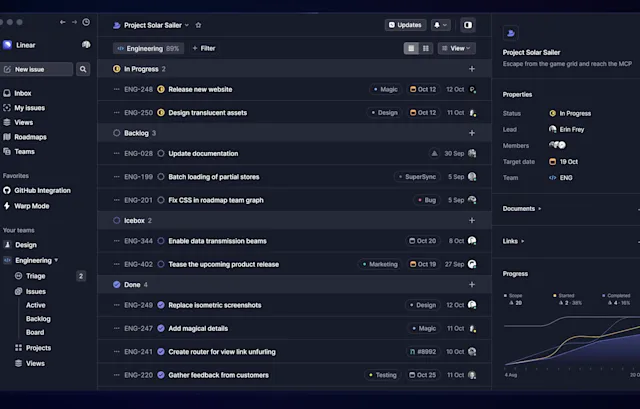The height and width of the screenshot is (409, 640).
Task: Open My issues in sidebar
Action: (24, 108)
